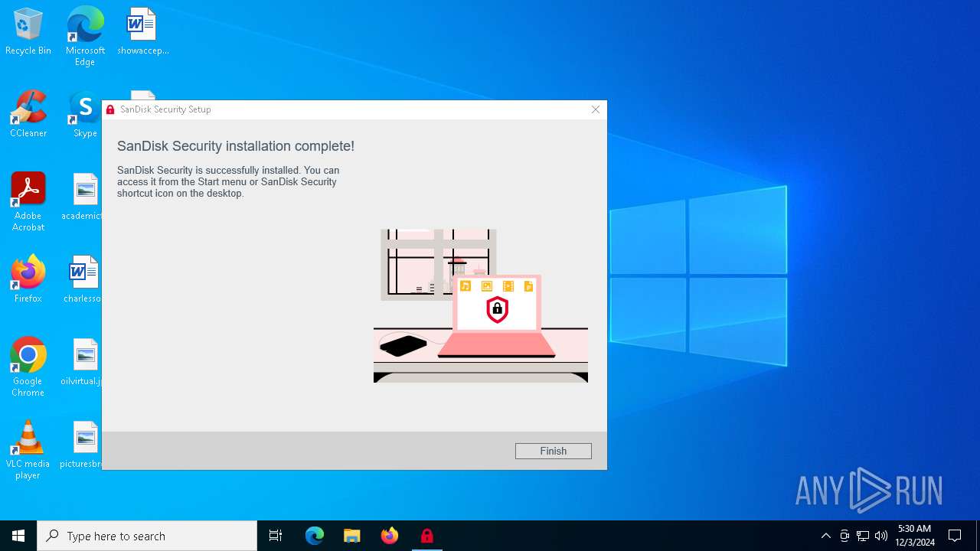Click the Show desktop strip at taskbar end

tap(978, 536)
